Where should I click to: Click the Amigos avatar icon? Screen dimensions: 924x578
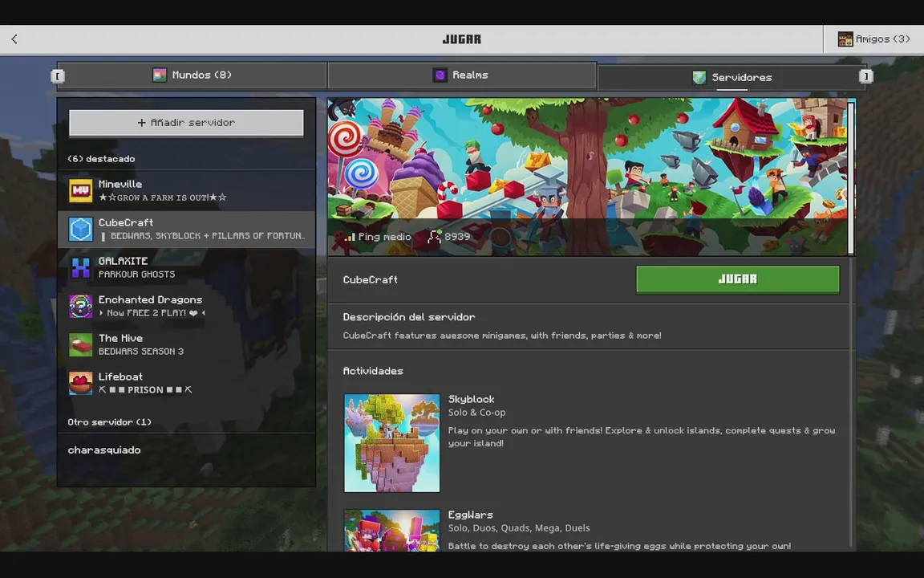[845, 39]
